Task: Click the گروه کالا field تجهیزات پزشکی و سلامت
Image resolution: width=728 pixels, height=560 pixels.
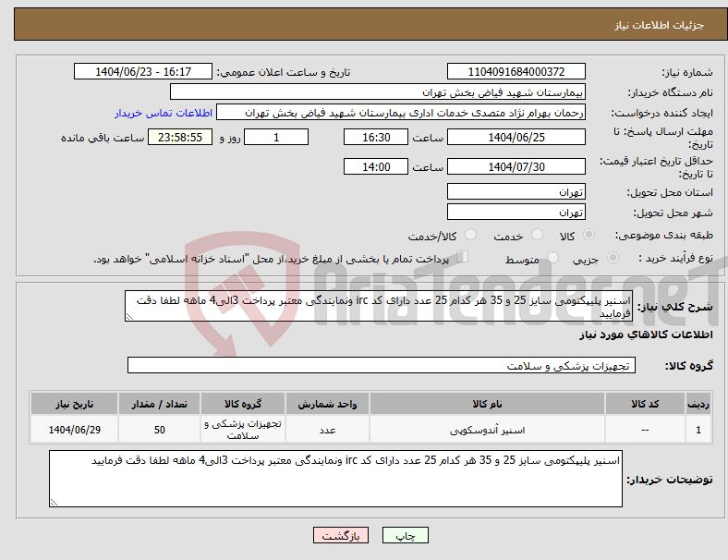Action: point(382,365)
